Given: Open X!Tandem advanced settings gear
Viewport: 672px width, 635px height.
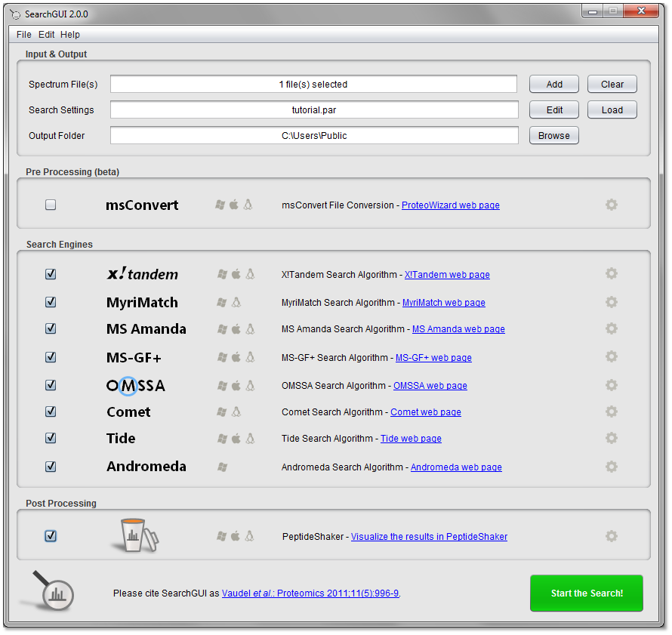Looking at the screenshot, I should coord(612,273).
